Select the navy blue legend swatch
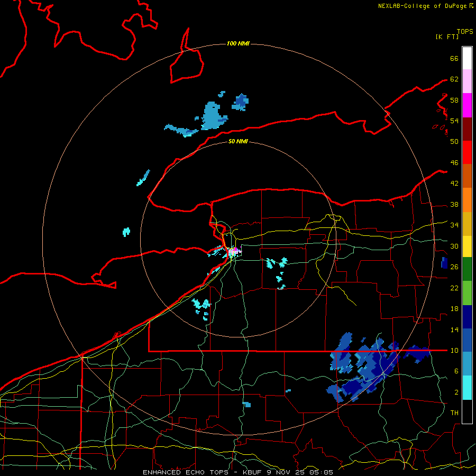Viewport: 476px width, 476px height. (467, 317)
